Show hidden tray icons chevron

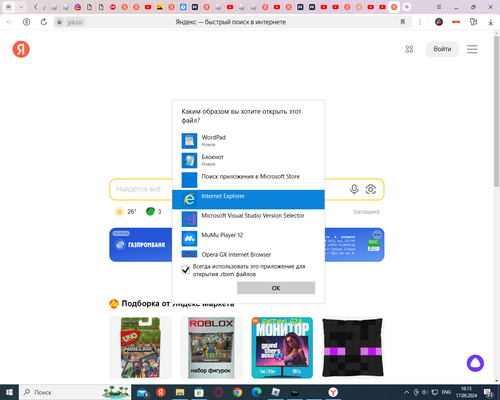[x=406, y=392]
